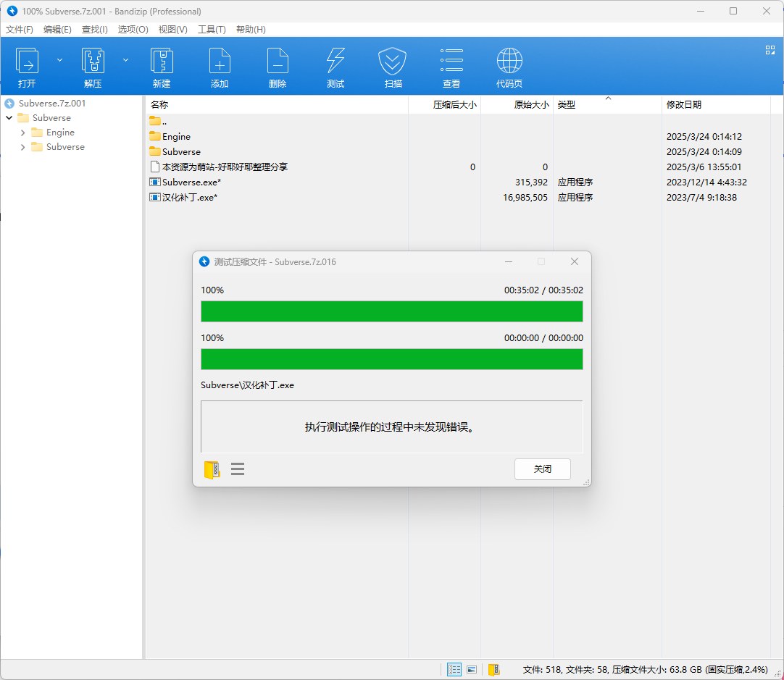Sort by 压缩后大小 column header

click(444, 104)
